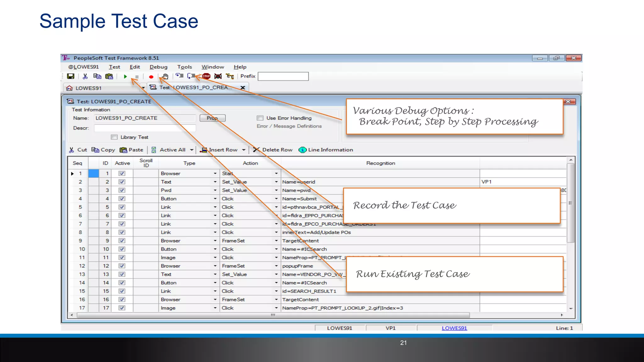
Task: Click Delete Row in the grid toolbar
Action: (273, 150)
